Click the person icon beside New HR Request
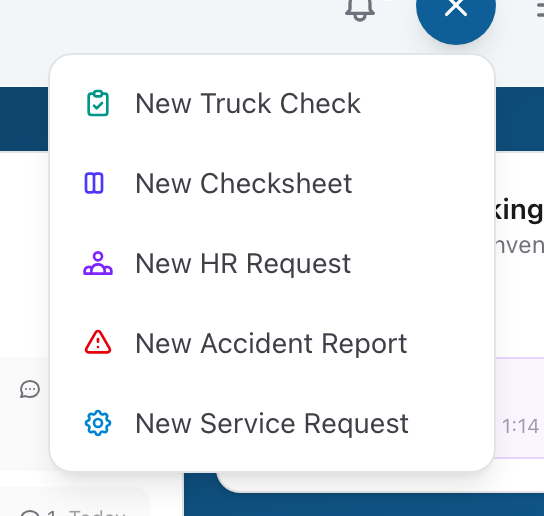 coord(98,263)
